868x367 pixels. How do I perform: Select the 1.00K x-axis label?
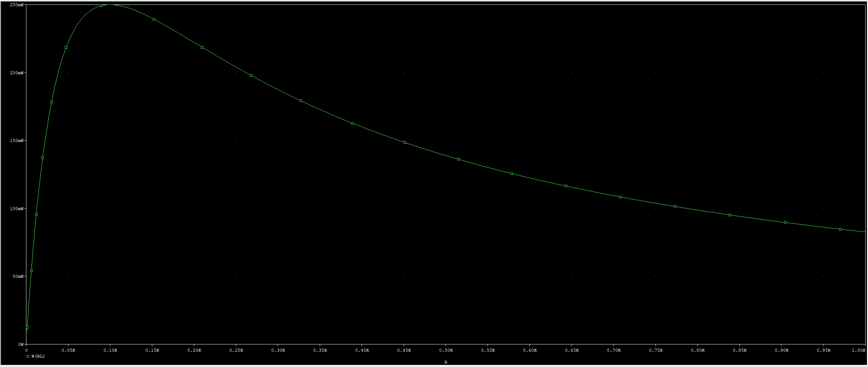click(859, 350)
